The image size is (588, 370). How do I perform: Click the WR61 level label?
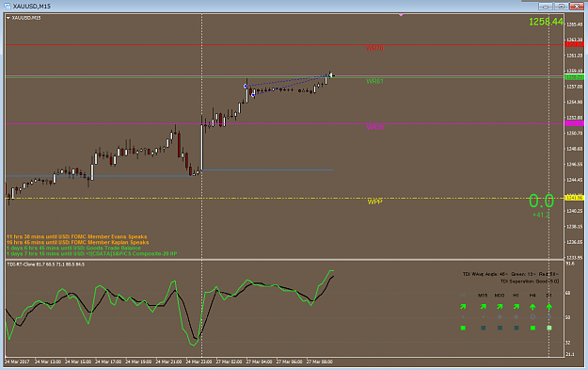coord(374,81)
